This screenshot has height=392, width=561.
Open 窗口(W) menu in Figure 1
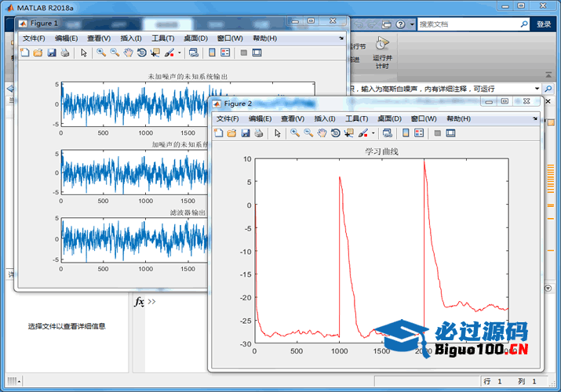click(x=230, y=38)
